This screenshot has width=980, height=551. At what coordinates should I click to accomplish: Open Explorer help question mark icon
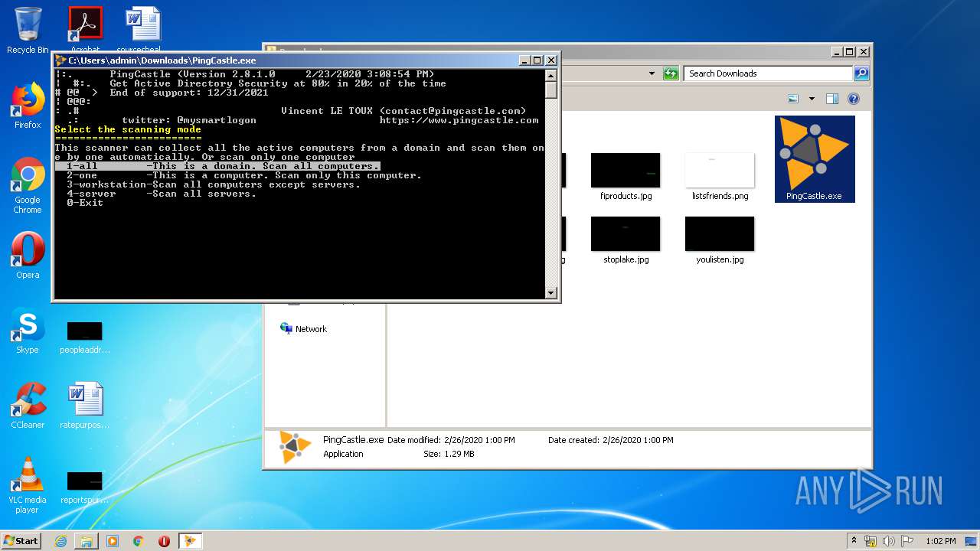tap(854, 99)
